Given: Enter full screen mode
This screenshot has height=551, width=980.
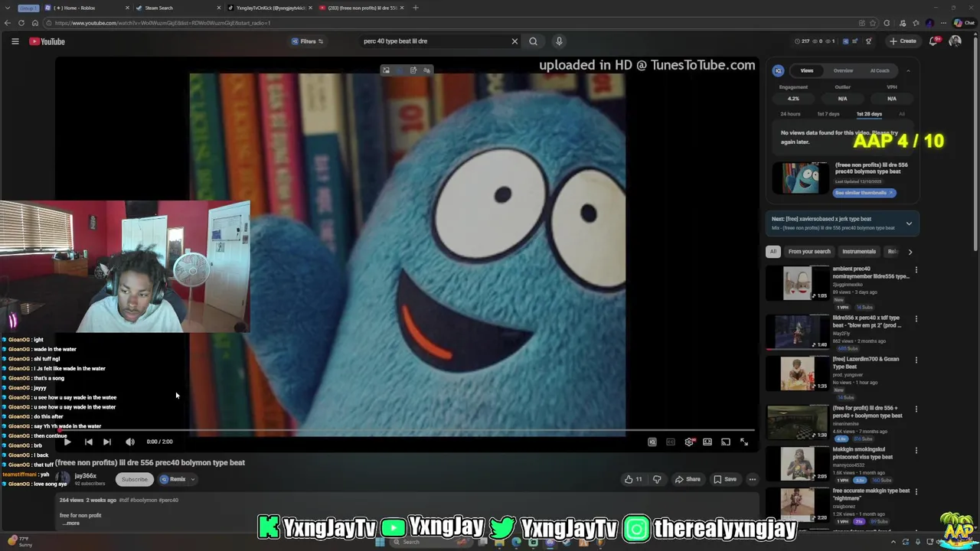Looking at the screenshot, I should 744,442.
